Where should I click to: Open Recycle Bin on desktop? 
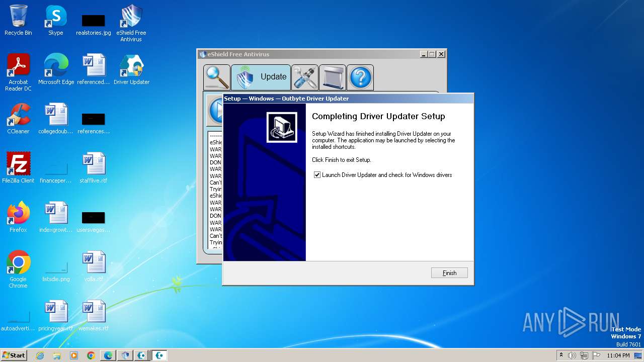pyautogui.click(x=18, y=21)
